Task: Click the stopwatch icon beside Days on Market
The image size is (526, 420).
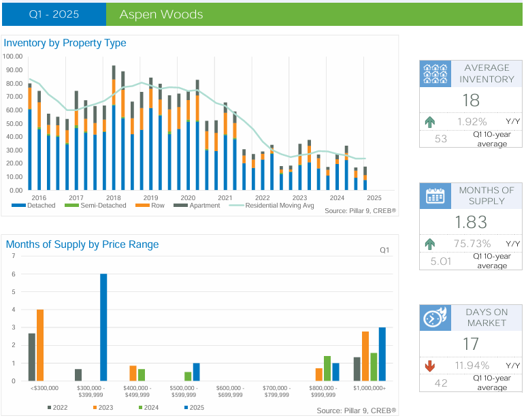Action: click(435, 317)
